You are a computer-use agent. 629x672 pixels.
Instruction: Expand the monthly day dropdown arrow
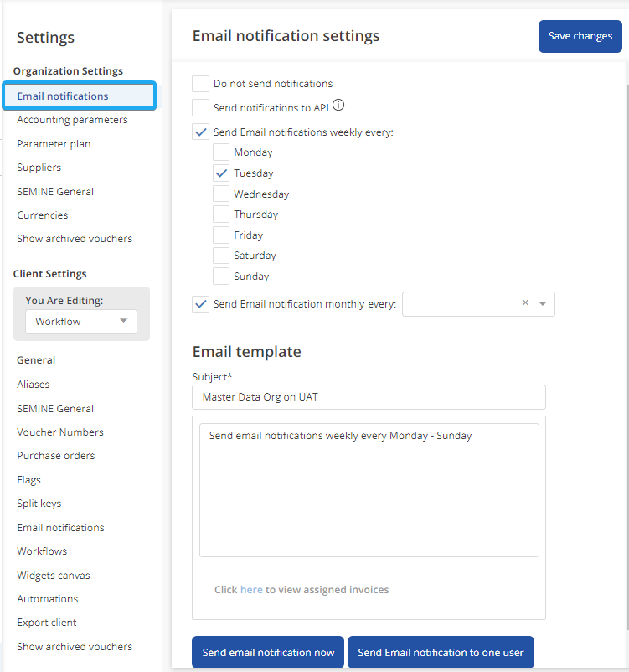[x=543, y=304]
